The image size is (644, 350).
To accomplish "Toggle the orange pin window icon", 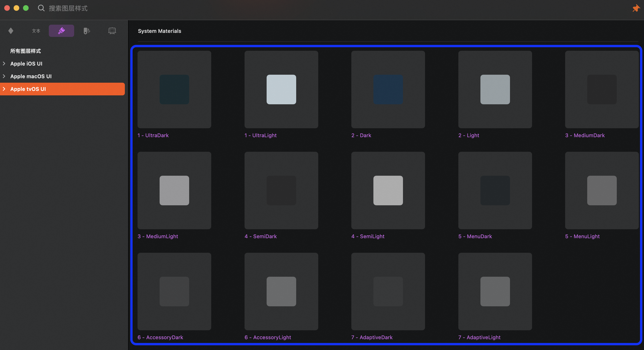I will click(x=636, y=8).
